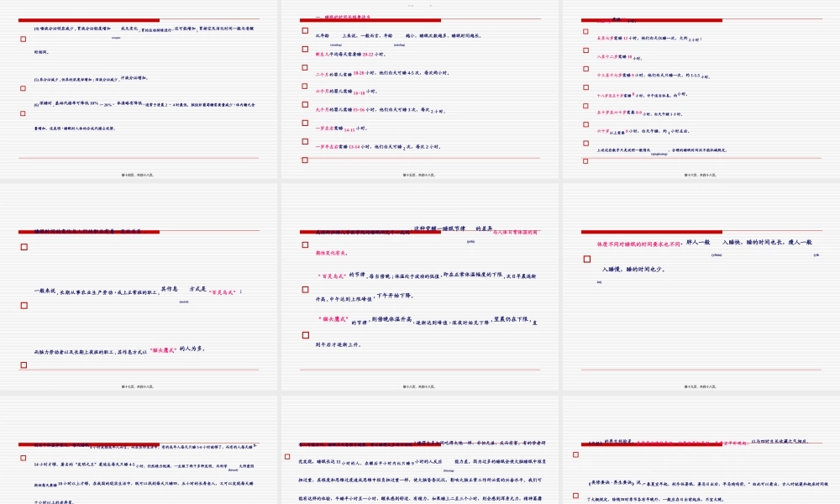Image resolution: width=840 pixels, height=504 pixels.
Task: Click the square bullet next to '二个月的婴儿' line
Action: point(305,68)
